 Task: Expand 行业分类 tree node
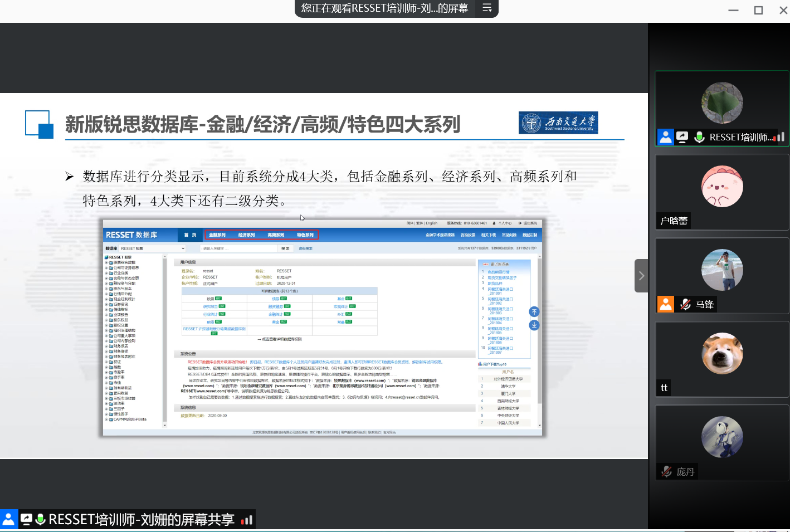pyautogui.click(x=106, y=273)
